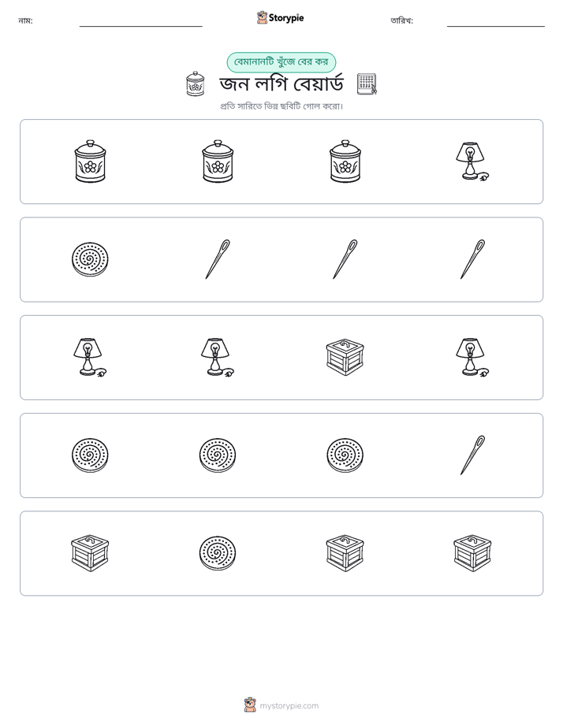Click the instruction text below the title

tap(281, 106)
